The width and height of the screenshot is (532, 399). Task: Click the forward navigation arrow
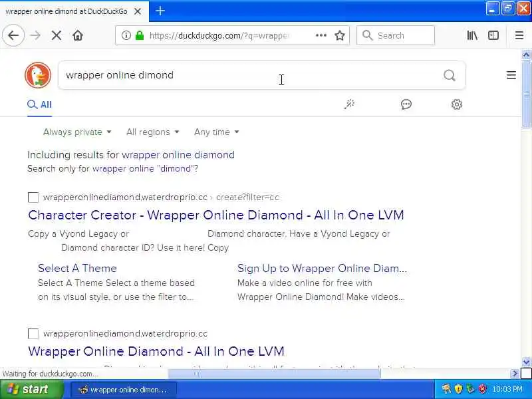tap(35, 35)
